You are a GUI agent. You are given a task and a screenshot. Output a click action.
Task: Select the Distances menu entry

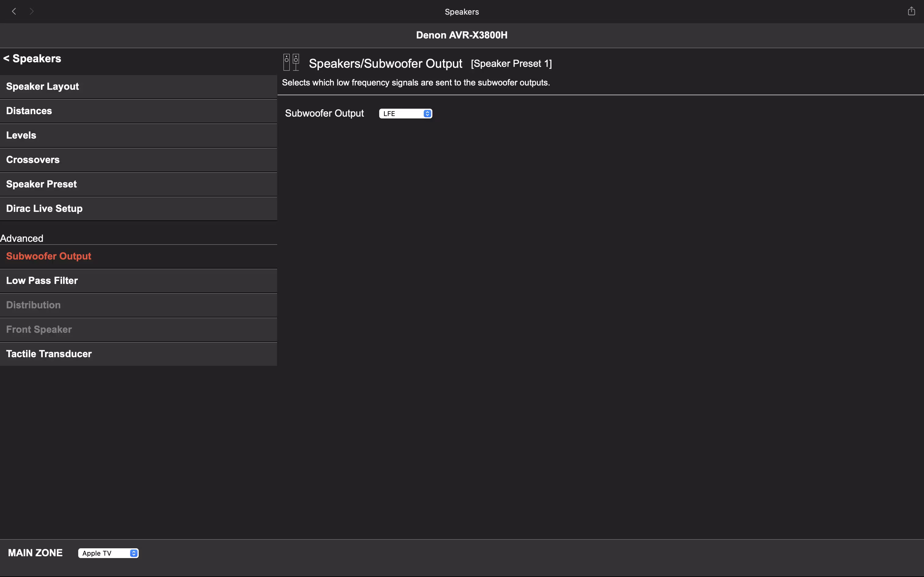29,111
